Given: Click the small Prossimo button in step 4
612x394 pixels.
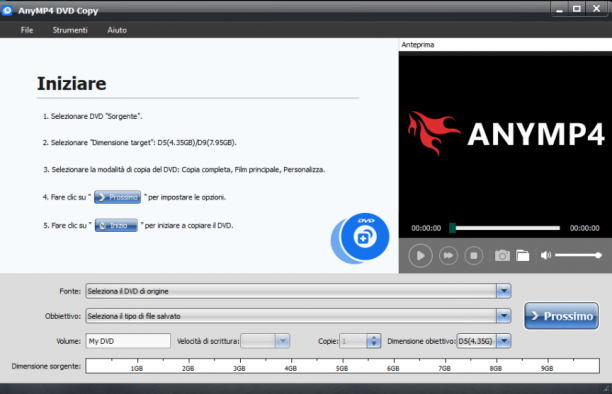Looking at the screenshot, I should tap(117, 197).
